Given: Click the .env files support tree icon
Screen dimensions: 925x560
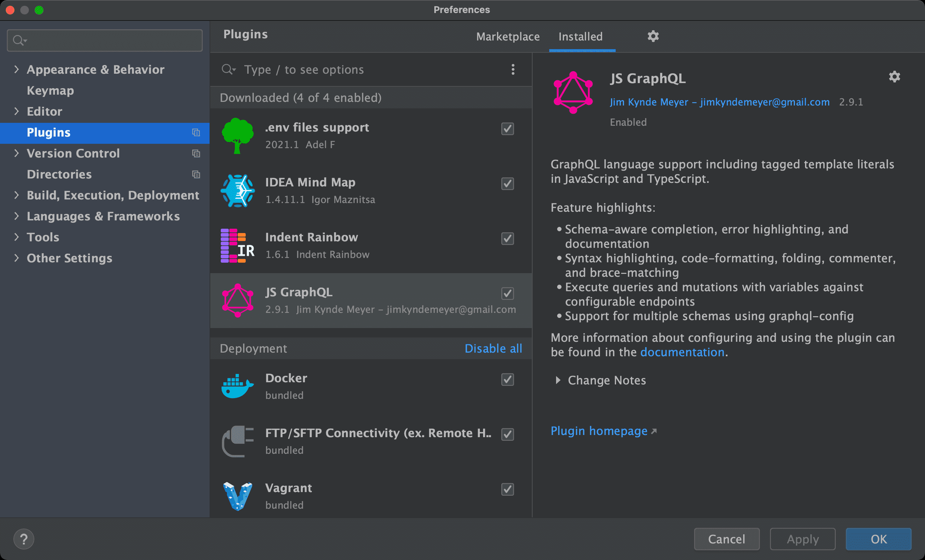Looking at the screenshot, I should click(238, 135).
